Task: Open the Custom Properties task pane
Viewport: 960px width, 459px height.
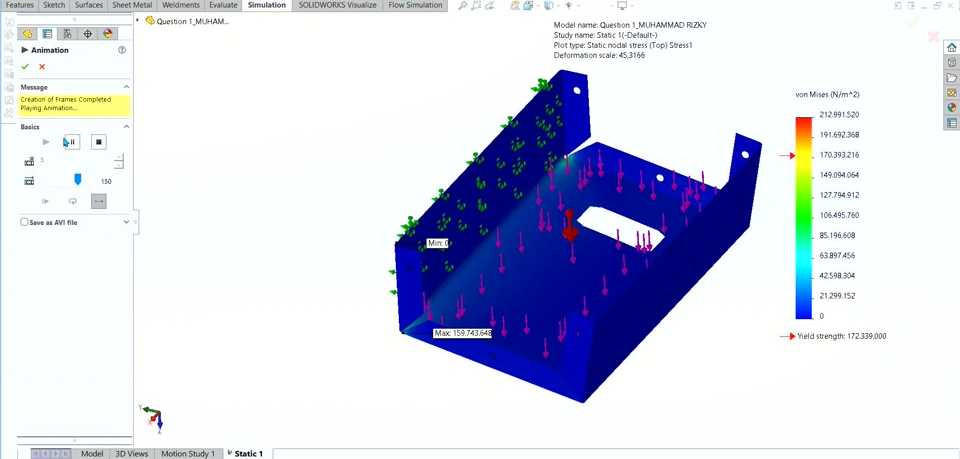Action: [x=951, y=122]
